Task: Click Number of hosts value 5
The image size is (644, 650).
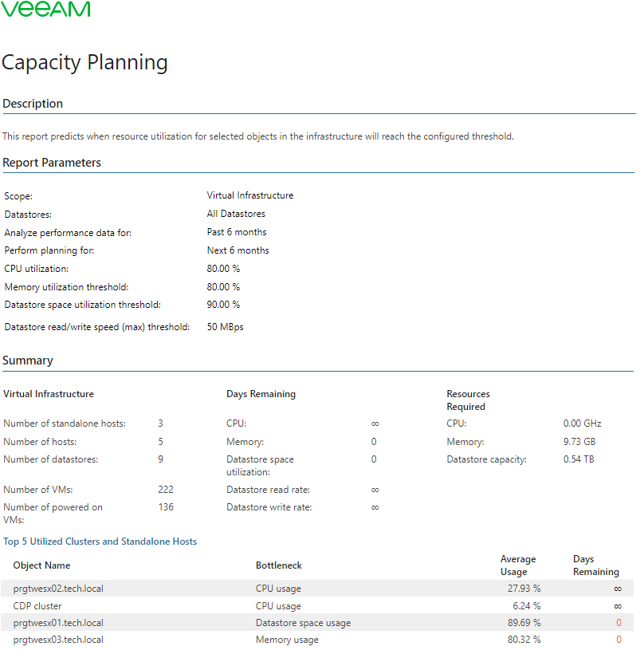Action: [x=161, y=442]
